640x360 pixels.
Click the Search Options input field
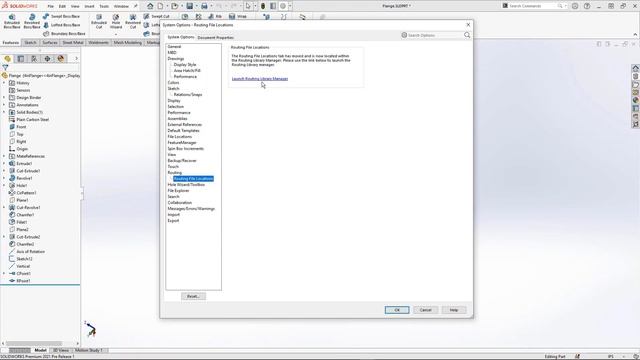[x=434, y=36]
